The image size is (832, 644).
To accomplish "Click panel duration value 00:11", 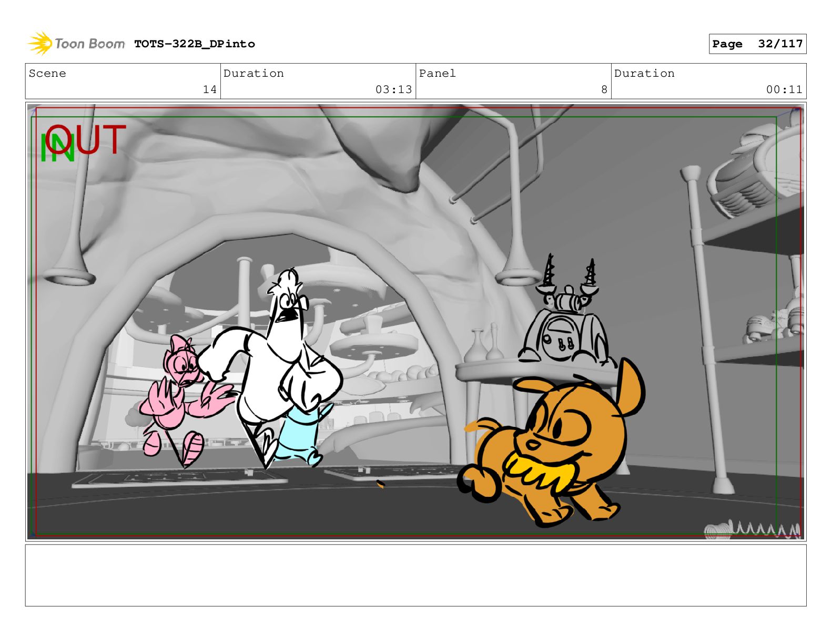I will [784, 89].
